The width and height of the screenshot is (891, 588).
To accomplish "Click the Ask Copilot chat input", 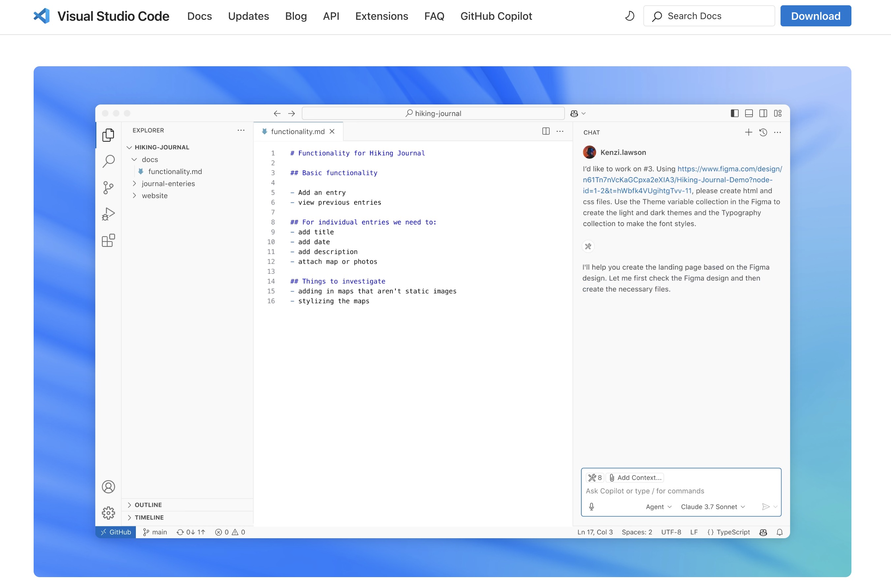I will click(x=681, y=491).
